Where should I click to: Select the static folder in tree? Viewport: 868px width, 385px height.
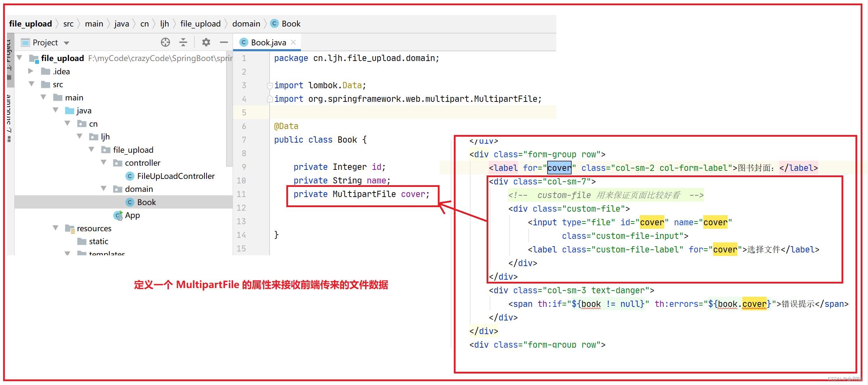pyautogui.click(x=99, y=241)
